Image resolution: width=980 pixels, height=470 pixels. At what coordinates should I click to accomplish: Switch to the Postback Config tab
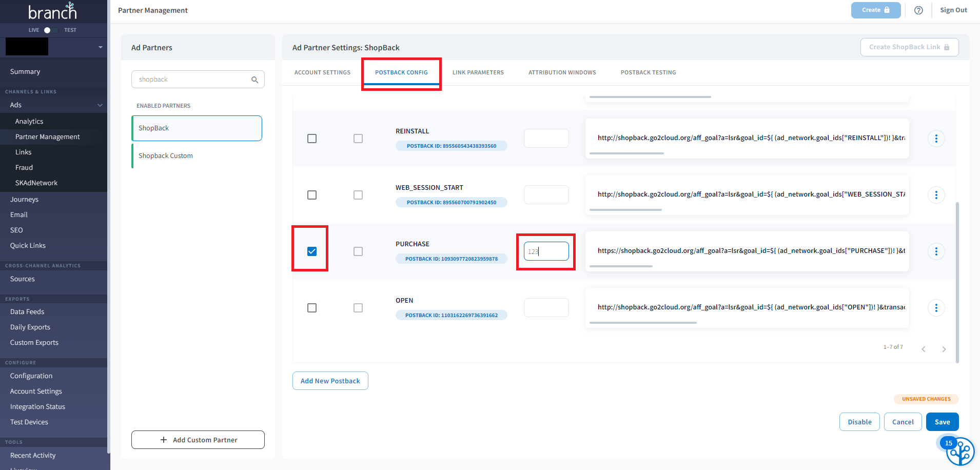point(401,72)
